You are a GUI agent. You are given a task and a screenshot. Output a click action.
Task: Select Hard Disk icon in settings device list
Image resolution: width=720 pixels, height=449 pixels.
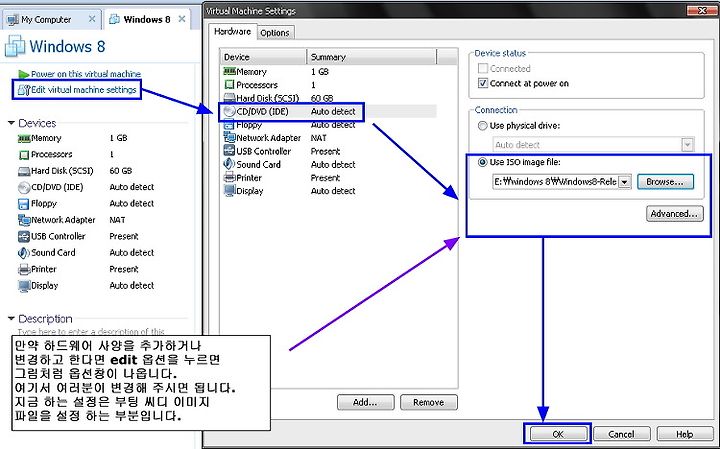229,98
